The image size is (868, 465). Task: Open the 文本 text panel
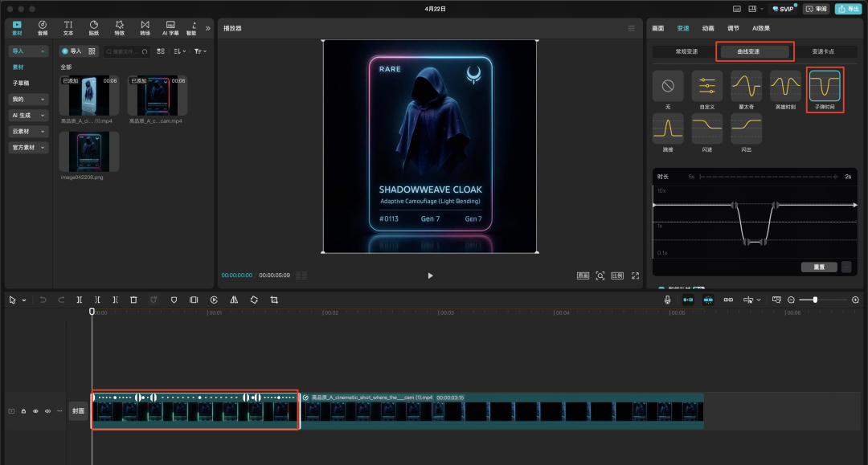click(x=68, y=27)
